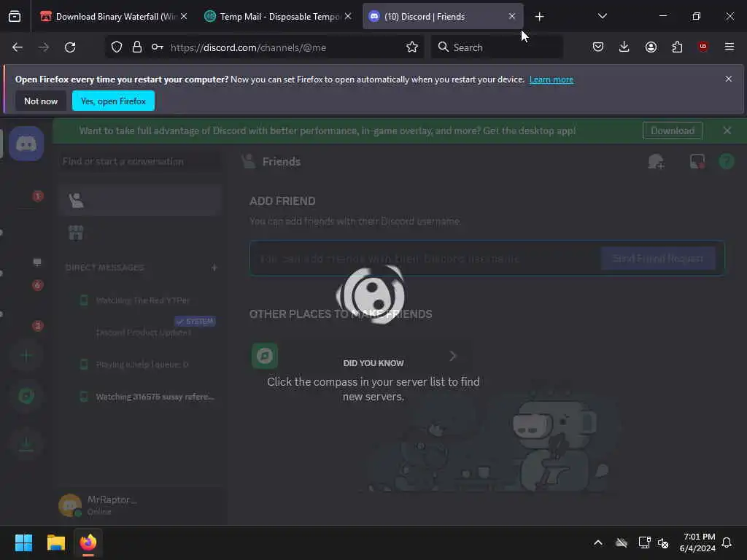The width and height of the screenshot is (747, 560).
Task: Open the Nitro shop icon in sidebar
Action: click(76, 233)
